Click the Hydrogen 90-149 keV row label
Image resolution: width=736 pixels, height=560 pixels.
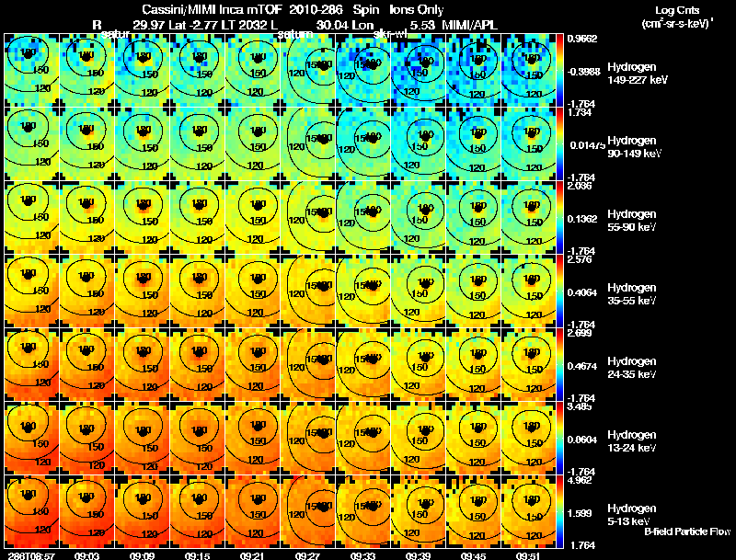pyautogui.click(x=635, y=147)
